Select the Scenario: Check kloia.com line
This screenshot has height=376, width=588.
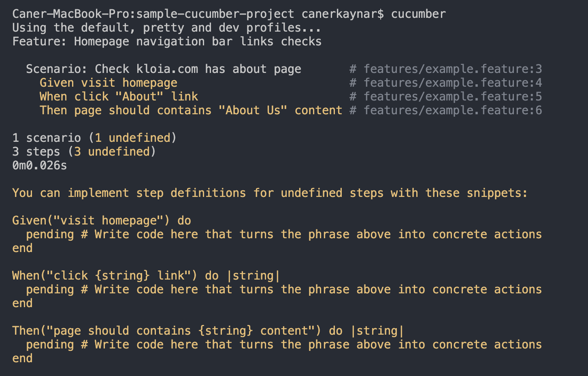click(x=163, y=69)
